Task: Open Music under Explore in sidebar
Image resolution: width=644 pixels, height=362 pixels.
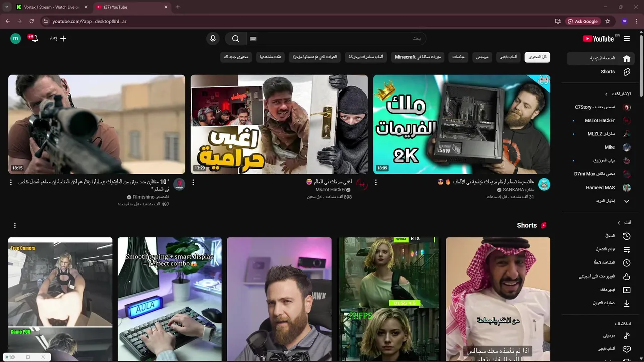Action: pos(601,335)
